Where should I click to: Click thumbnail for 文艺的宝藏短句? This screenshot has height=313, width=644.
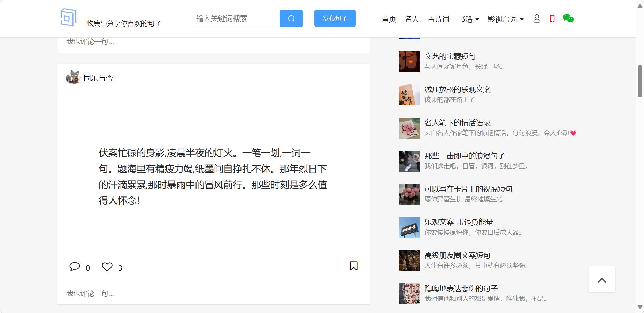click(409, 62)
